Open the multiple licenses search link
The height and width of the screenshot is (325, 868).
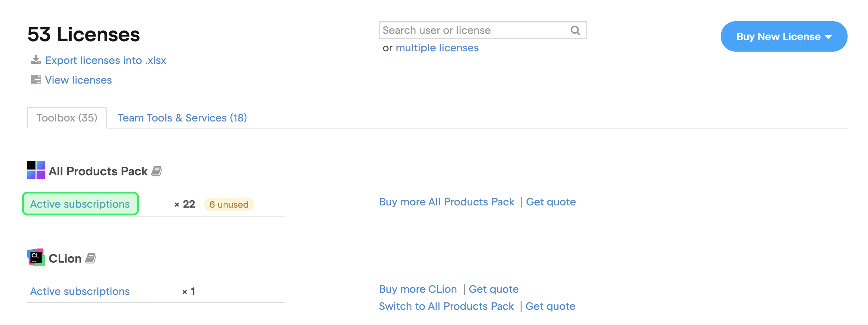click(x=437, y=48)
